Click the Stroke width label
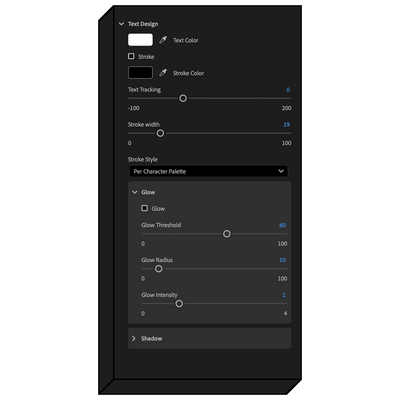 [144, 125]
